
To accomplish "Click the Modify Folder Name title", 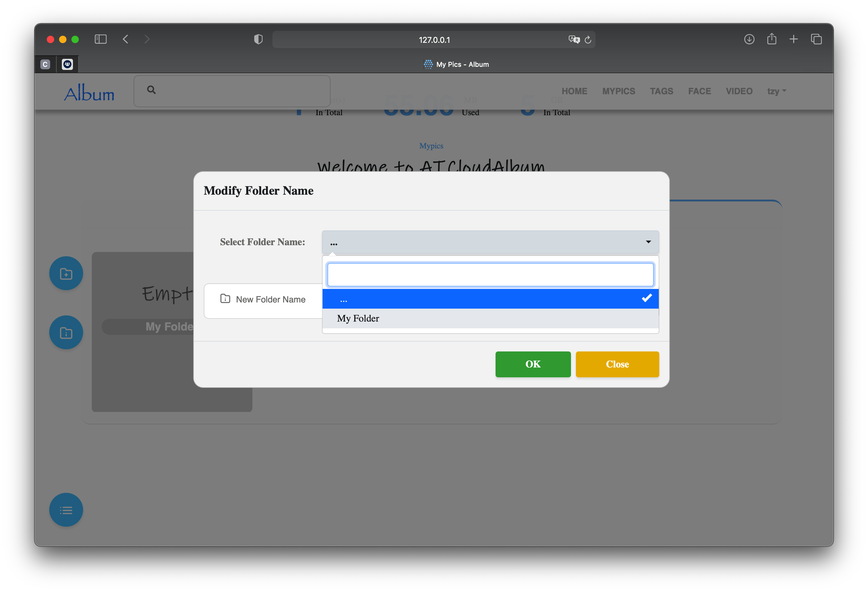I will coord(259,191).
